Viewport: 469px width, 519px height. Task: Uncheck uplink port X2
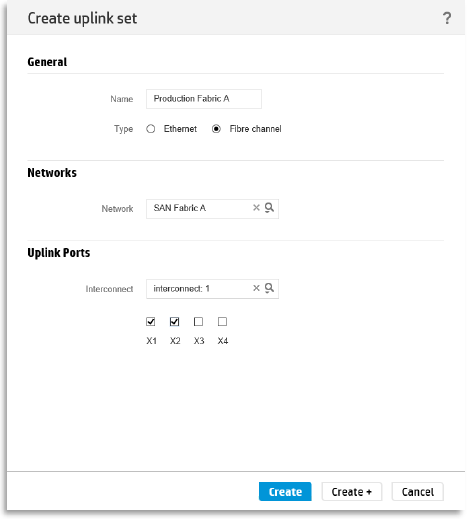click(174, 321)
